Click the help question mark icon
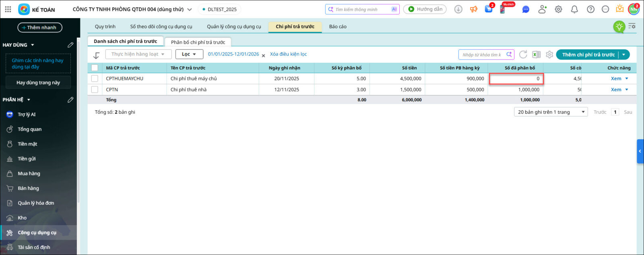Screen dimensions: 644x255 (590, 9)
